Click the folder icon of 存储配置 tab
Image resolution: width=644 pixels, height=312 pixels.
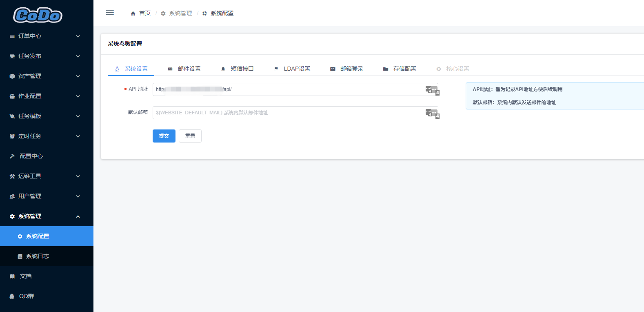pyautogui.click(x=386, y=69)
